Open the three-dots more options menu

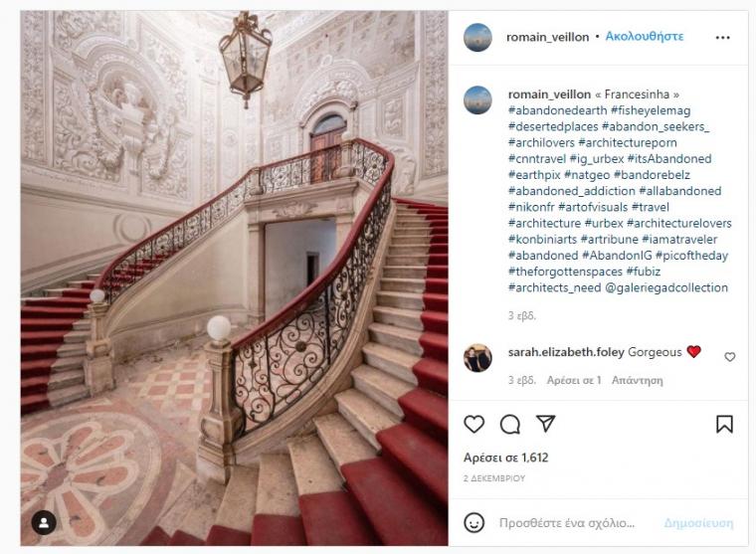pos(722,38)
